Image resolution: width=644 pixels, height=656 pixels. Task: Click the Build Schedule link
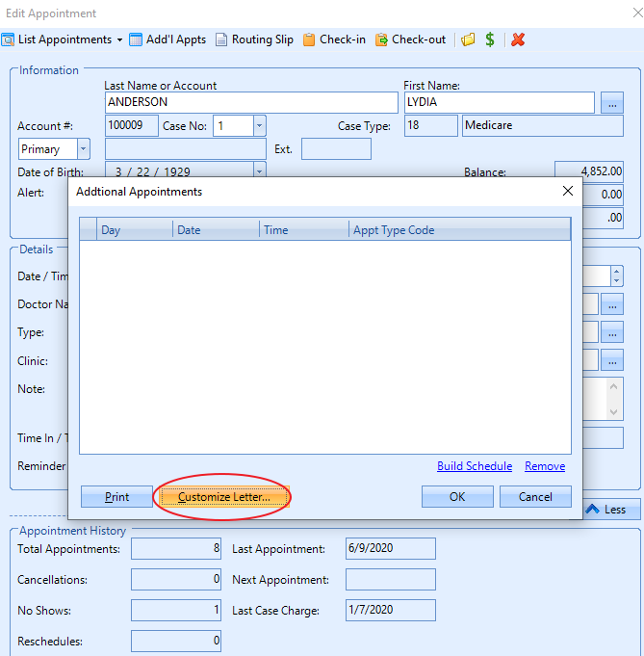pyautogui.click(x=474, y=466)
